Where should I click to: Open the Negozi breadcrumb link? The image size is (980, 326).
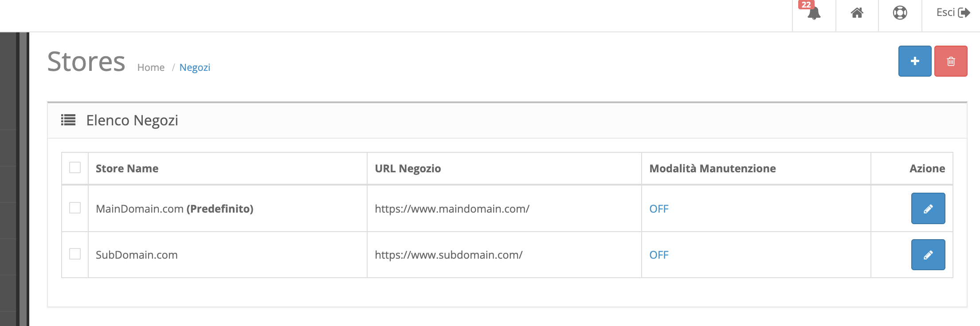coord(195,67)
